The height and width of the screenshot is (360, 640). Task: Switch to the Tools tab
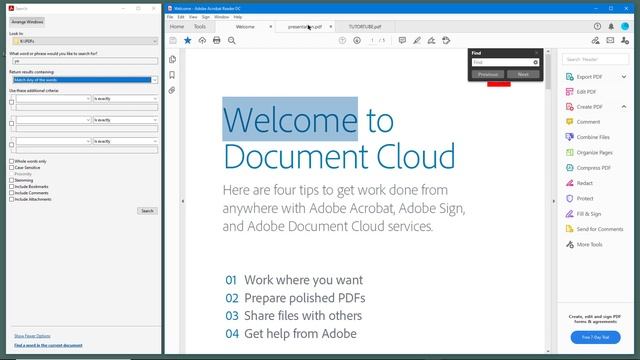click(x=200, y=27)
